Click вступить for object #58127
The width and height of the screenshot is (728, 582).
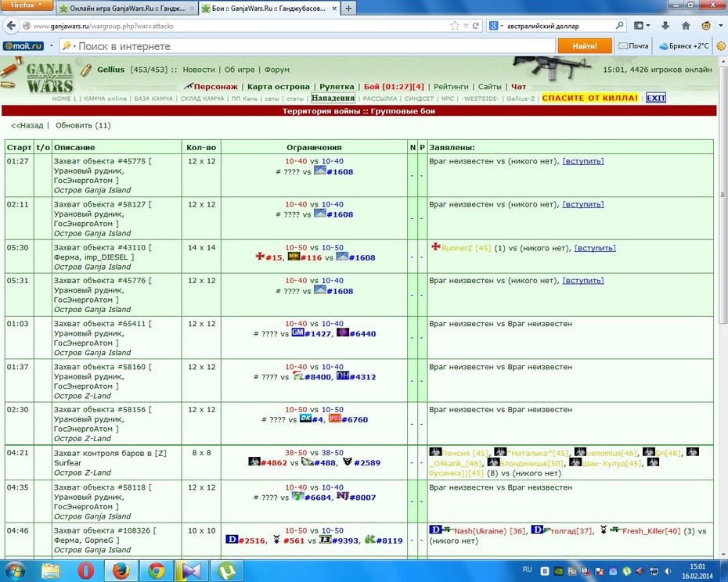tap(583, 204)
